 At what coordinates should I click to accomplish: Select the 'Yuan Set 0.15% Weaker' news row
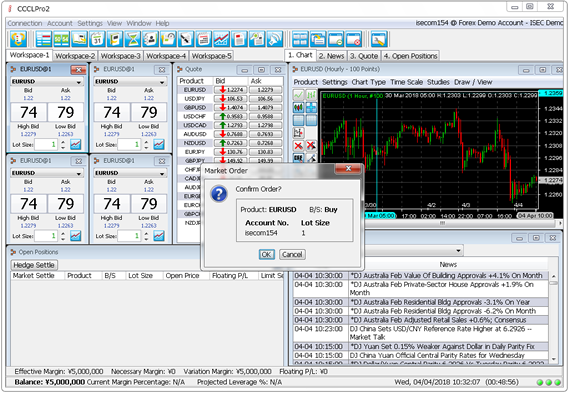coord(421,346)
